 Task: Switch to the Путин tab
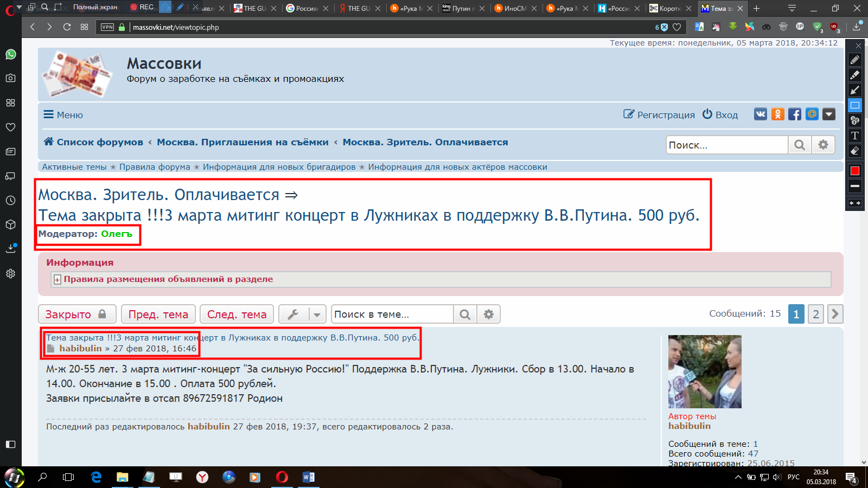coord(462,8)
